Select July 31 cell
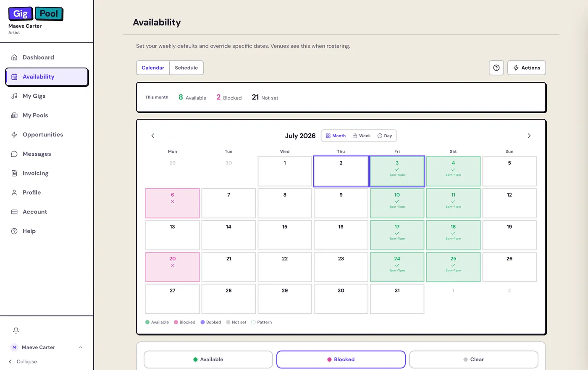The image size is (588, 370). (397, 299)
